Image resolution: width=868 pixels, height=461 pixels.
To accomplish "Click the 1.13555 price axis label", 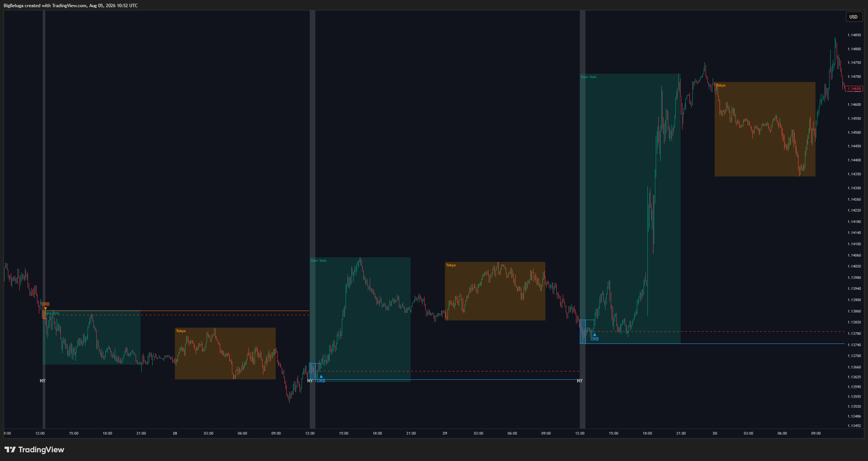I will 854,397.
